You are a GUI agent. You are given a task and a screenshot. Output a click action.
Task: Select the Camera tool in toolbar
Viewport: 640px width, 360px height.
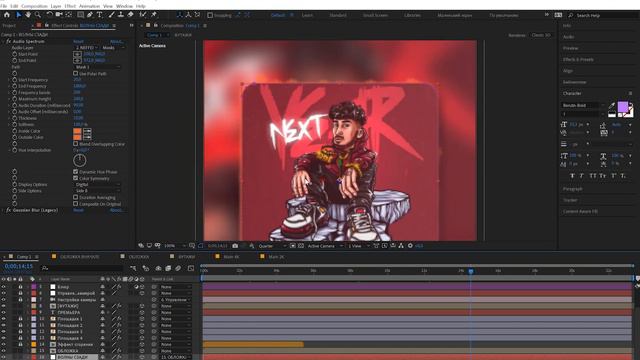pos(59,15)
